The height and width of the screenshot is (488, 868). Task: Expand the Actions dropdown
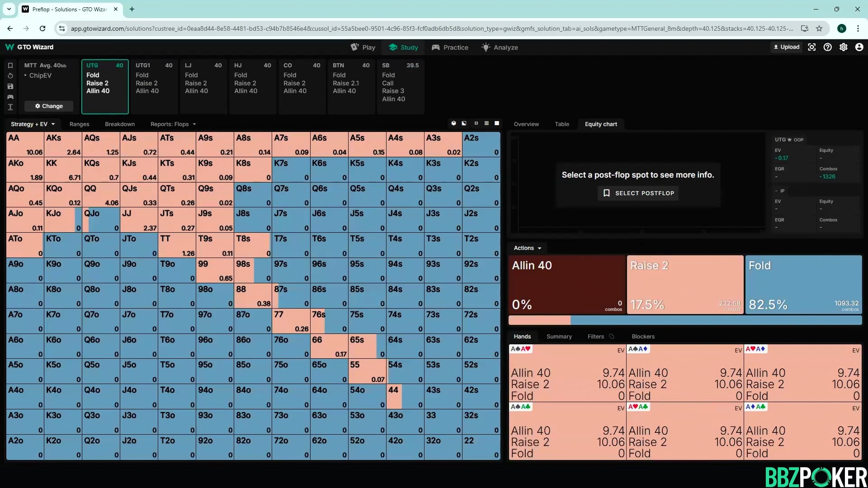tap(527, 248)
